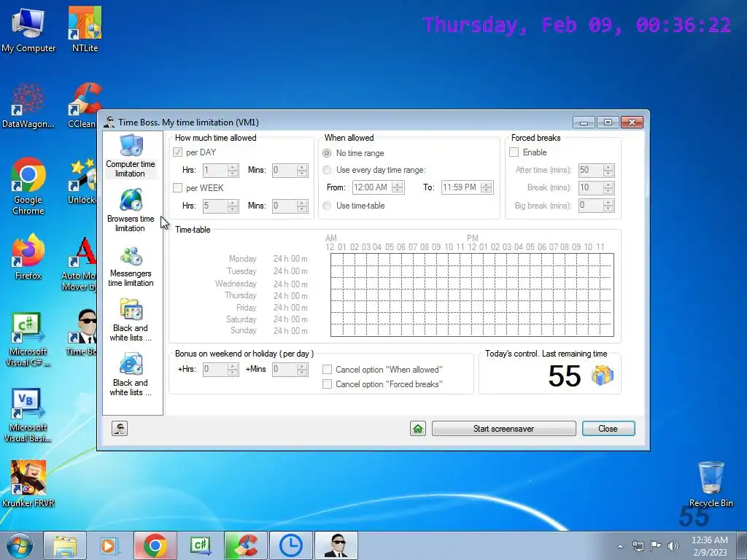Click per DAY Hrs spinner arrows
Image resolution: width=747 pixels, height=560 pixels.
(x=233, y=170)
